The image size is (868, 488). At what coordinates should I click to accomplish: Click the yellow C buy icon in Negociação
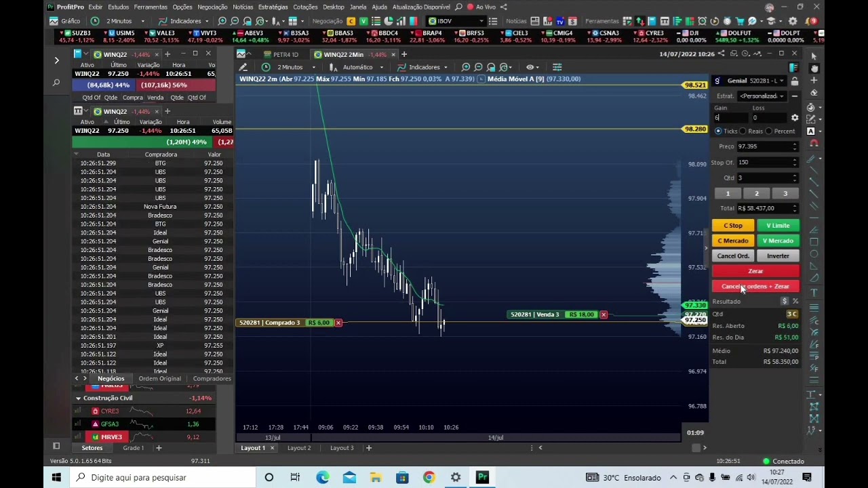[x=351, y=21]
